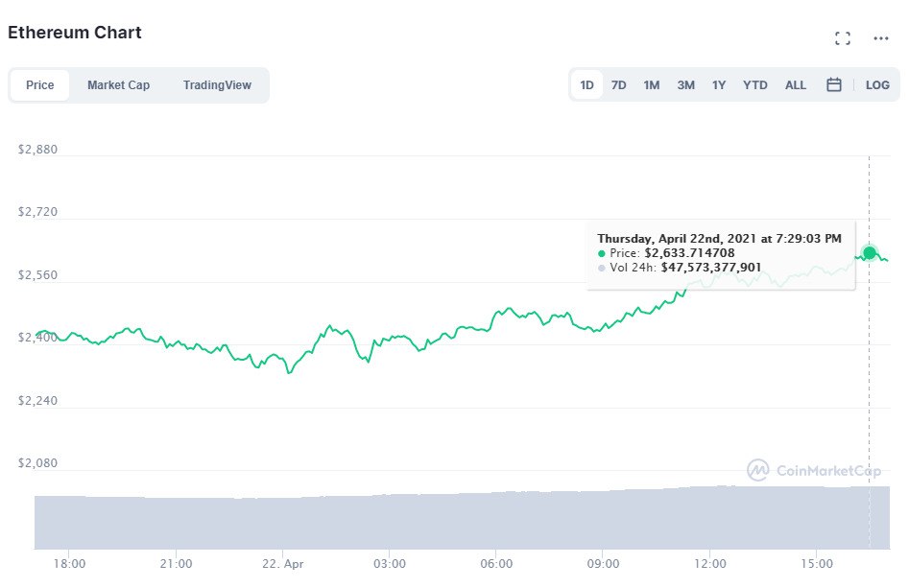Switch to 3M time range

685,85
